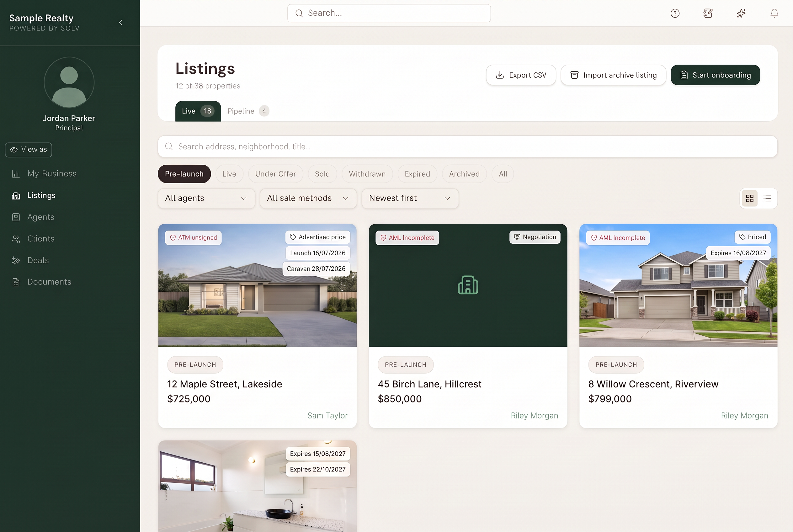Open the Pipeline tab
793x532 pixels.
[248, 111]
